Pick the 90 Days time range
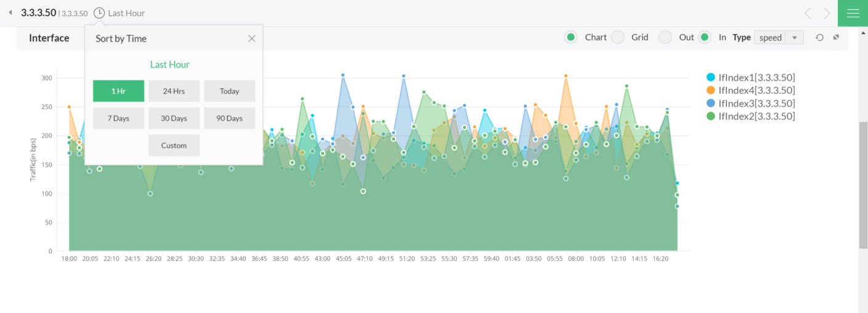 click(x=229, y=118)
